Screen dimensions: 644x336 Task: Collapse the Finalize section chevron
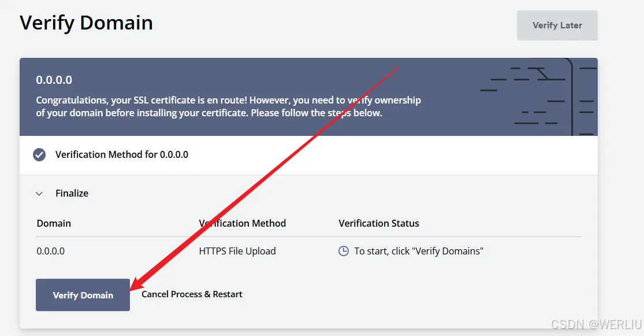tap(39, 193)
